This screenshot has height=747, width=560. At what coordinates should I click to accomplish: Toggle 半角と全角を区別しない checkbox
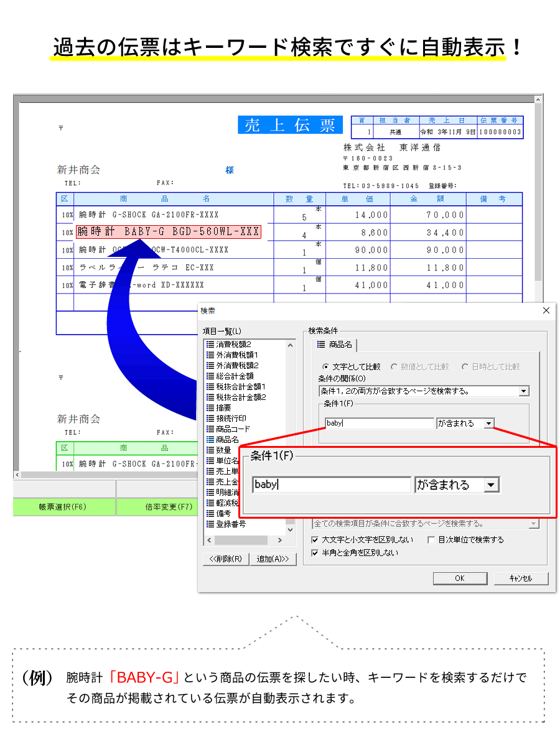[315, 552]
